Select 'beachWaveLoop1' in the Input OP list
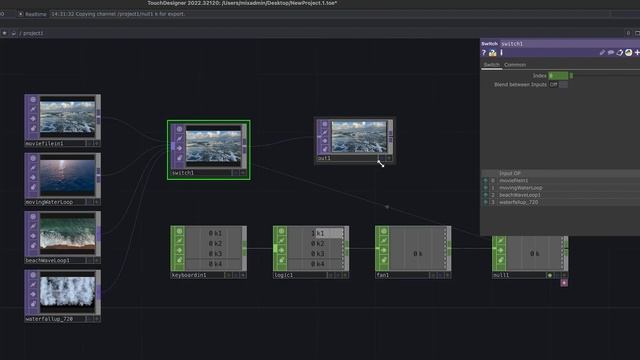The width and height of the screenshot is (640, 360). tap(520, 195)
